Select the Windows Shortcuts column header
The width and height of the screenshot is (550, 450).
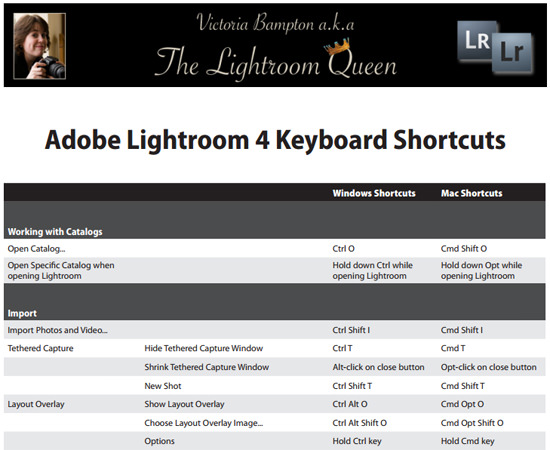tap(374, 193)
